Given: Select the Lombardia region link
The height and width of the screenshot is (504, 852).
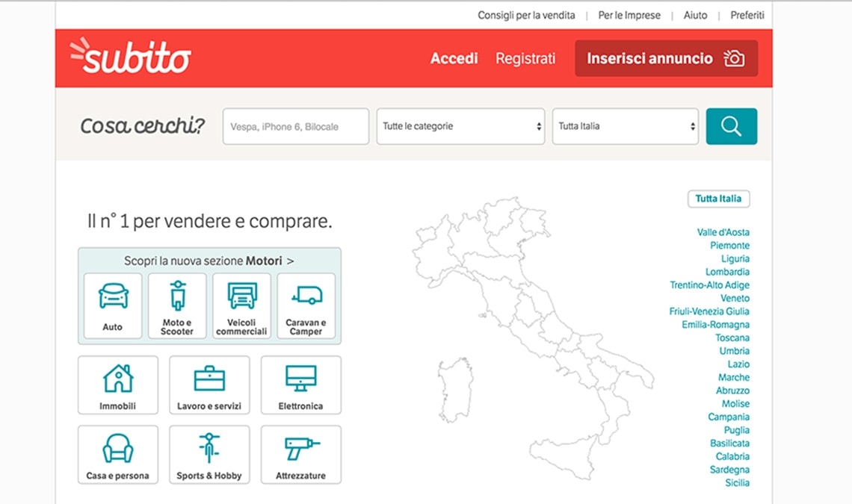Looking at the screenshot, I should click(728, 272).
